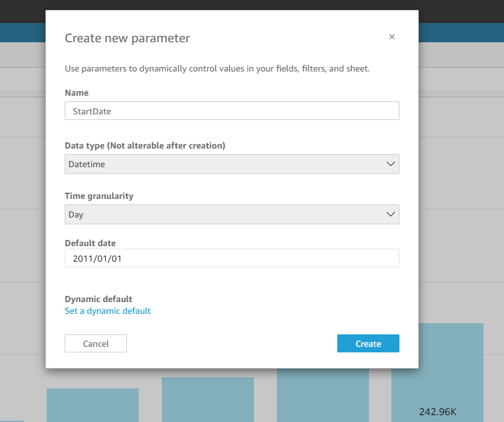Screen dimensions: 504x422
Task: Click the parameters description text under the title
Action: (x=217, y=69)
